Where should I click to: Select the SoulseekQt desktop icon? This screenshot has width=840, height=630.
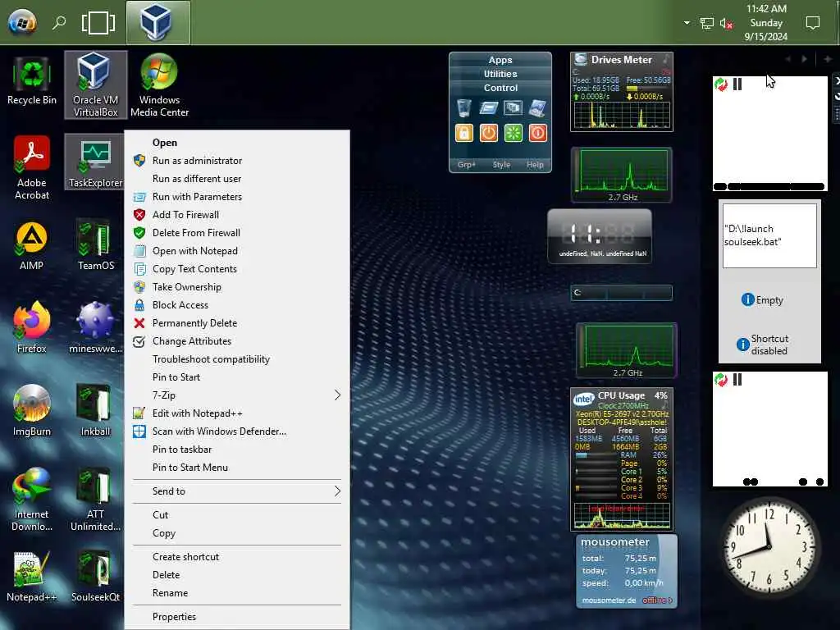click(95, 577)
